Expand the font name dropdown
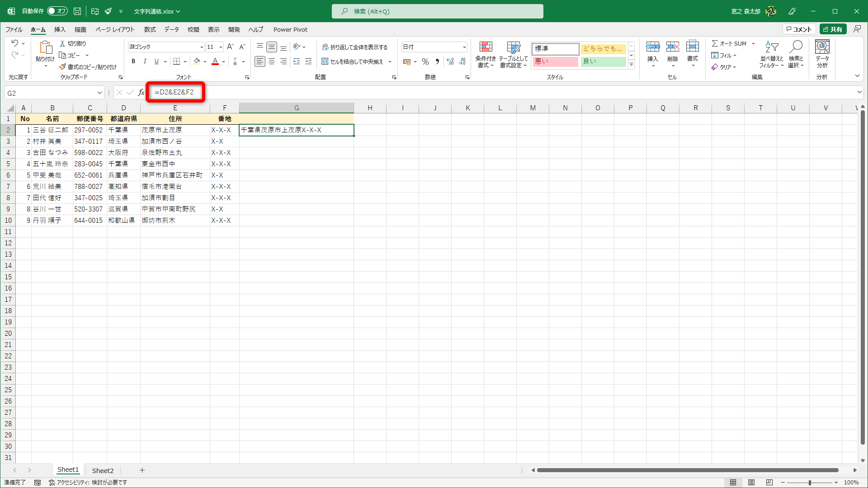The width and height of the screenshot is (868, 488). [202, 47]
